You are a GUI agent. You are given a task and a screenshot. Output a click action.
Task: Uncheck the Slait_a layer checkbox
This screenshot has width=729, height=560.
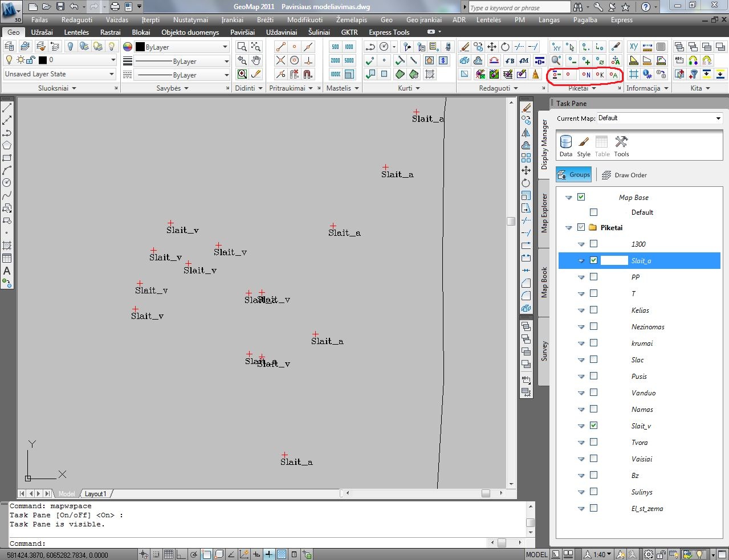click(x=594, y=260)
